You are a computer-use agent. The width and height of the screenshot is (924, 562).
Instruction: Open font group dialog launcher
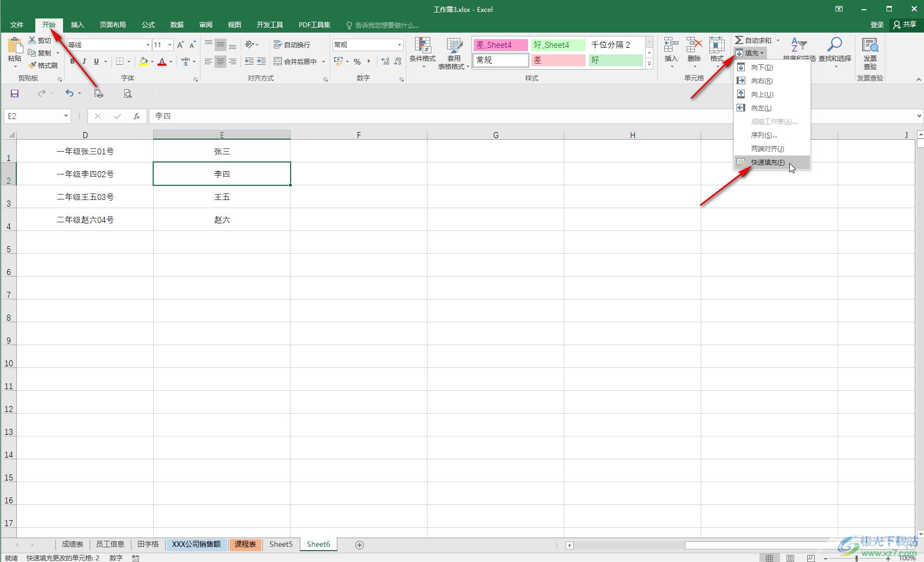tap(196, 79)
